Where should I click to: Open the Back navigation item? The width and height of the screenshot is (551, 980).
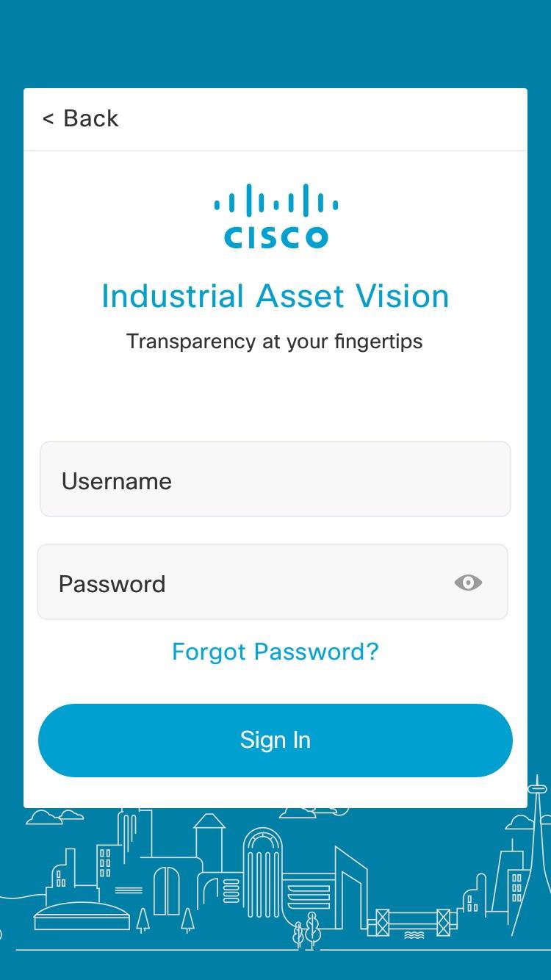81,118
